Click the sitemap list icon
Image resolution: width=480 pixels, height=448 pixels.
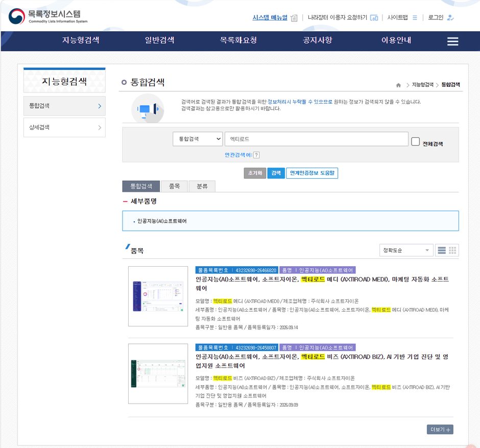(x=415, y=18)
